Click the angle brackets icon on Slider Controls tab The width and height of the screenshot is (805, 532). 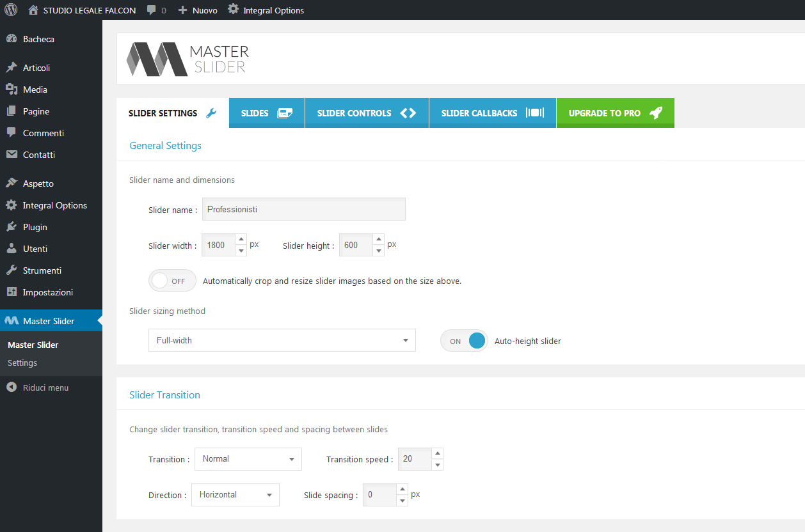tap(408, 113)
